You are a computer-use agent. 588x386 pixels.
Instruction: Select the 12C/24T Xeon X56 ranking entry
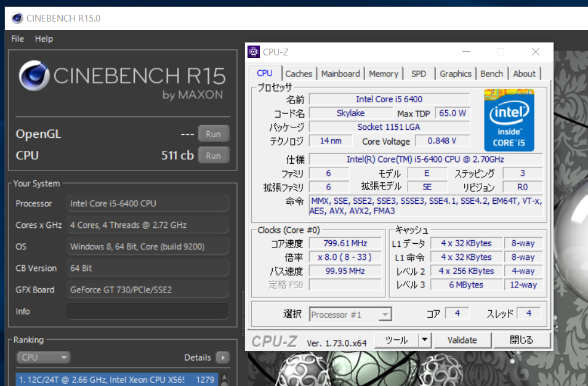coord(117,380)
